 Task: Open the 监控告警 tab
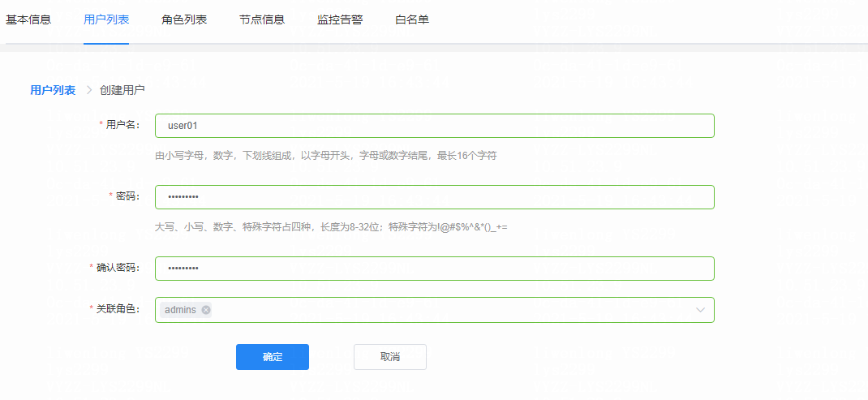click(340, 19)
